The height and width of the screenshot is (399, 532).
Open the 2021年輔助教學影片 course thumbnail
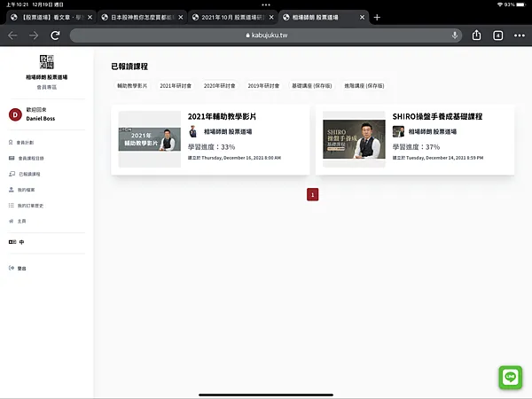pos(150,139)
